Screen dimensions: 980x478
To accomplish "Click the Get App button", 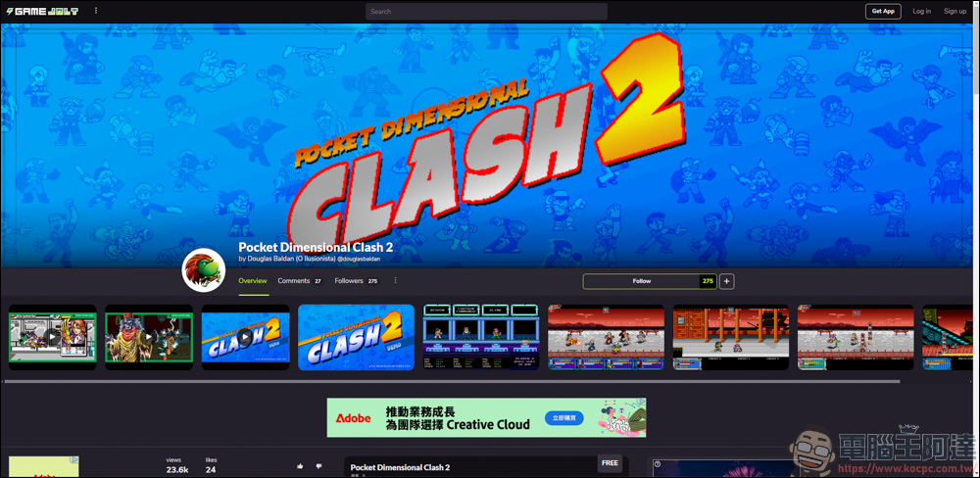I will (883, 11).
